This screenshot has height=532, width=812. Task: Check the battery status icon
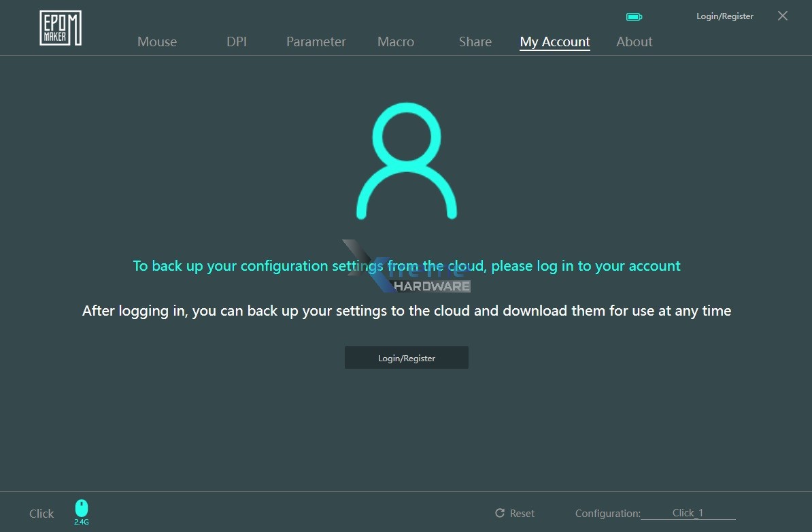tap(634, 16)
